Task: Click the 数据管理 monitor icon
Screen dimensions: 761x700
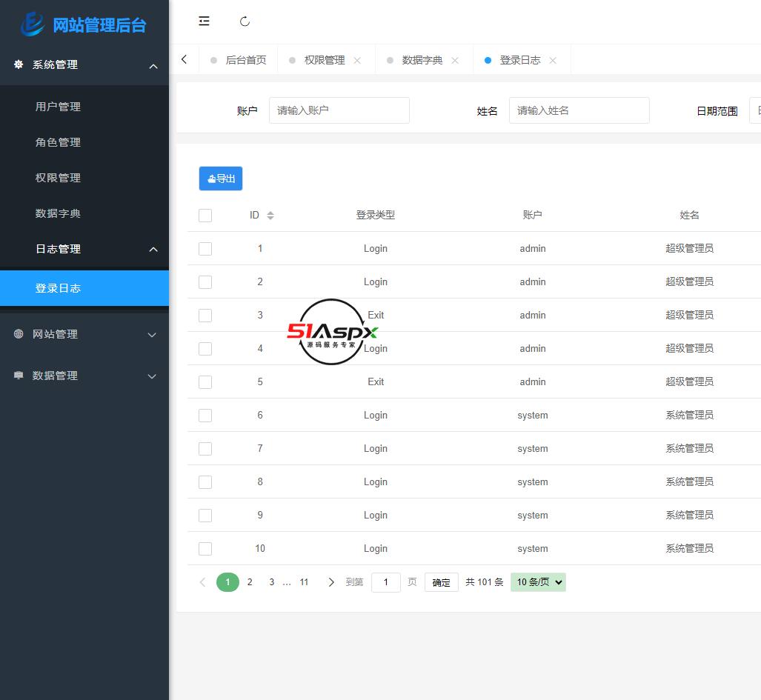Action: coord(19,375)
